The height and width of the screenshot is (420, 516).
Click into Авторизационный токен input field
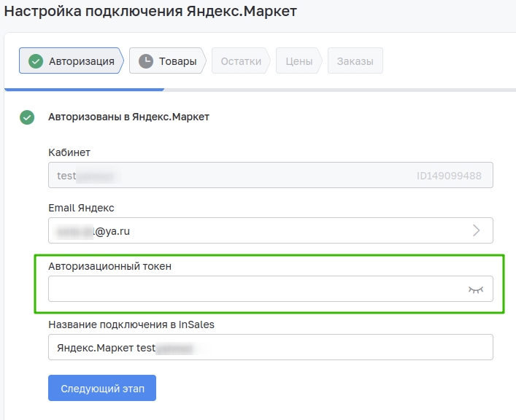tap(271, 289)
